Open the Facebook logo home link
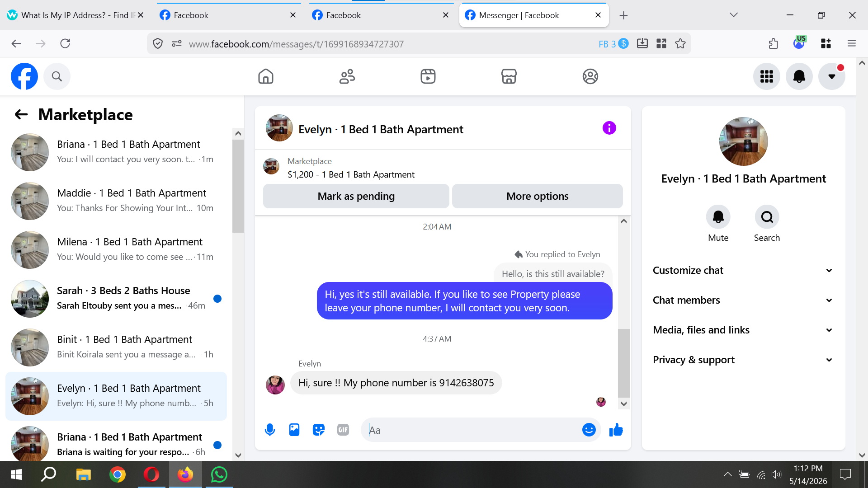 click(24, 76)
